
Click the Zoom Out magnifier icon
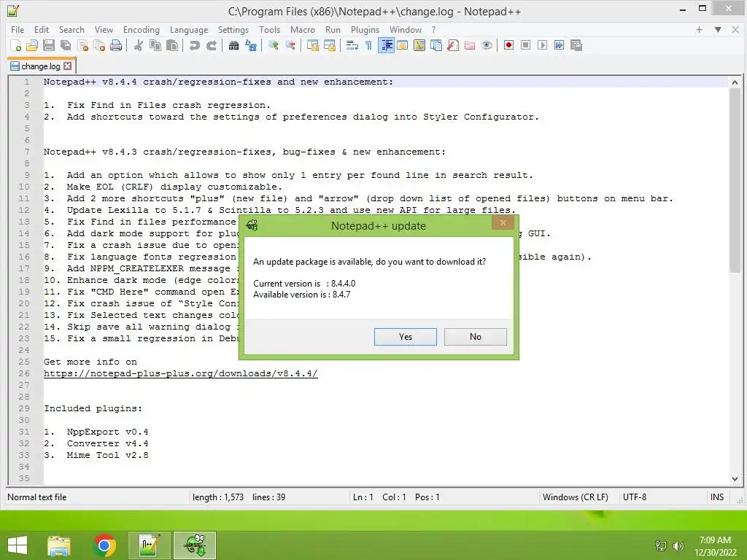click(x=290, y=45)
